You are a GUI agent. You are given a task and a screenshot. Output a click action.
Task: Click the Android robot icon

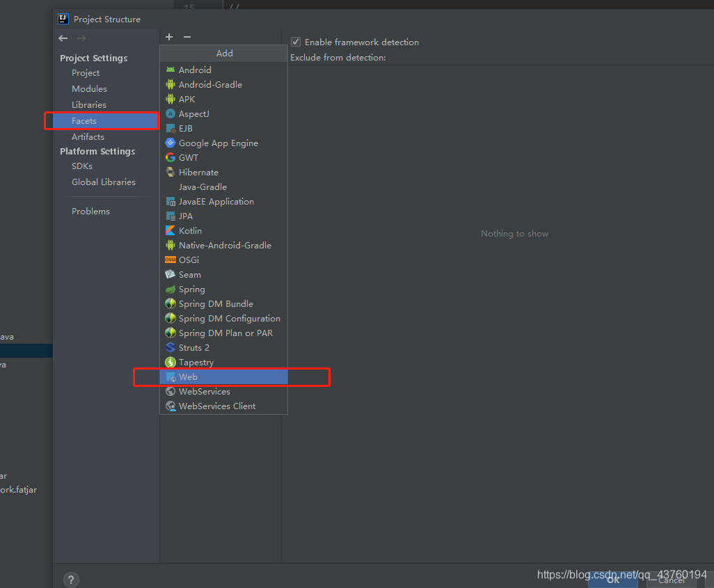170,70
